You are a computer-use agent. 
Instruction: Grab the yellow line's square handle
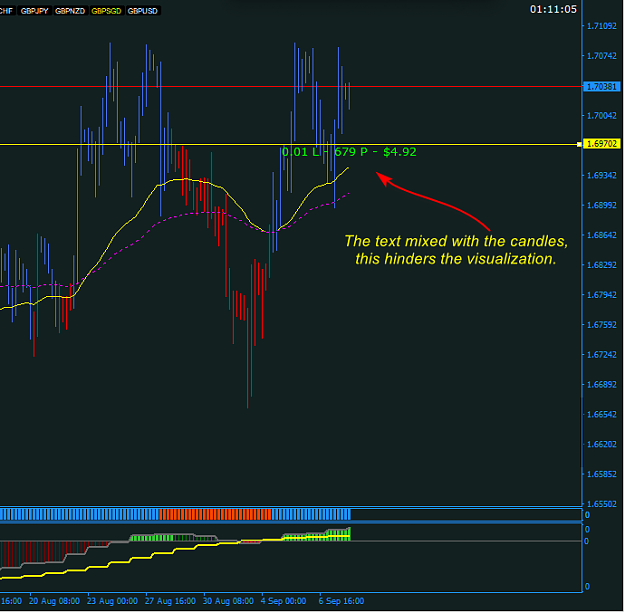pos(579,145)
